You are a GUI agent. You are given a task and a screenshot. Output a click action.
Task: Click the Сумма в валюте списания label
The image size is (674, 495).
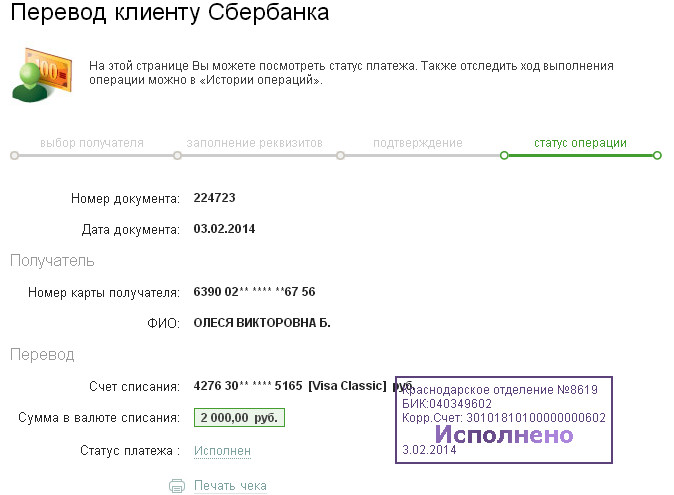tap(99, 418)
